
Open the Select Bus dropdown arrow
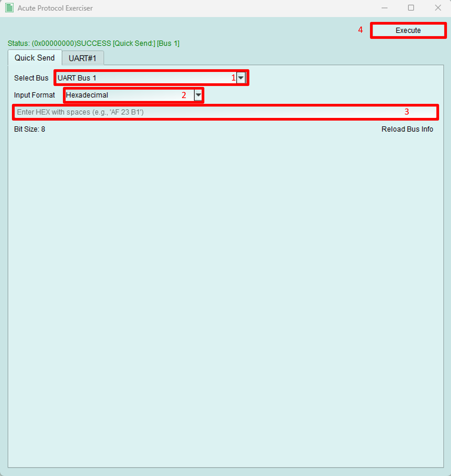(241, 78)
